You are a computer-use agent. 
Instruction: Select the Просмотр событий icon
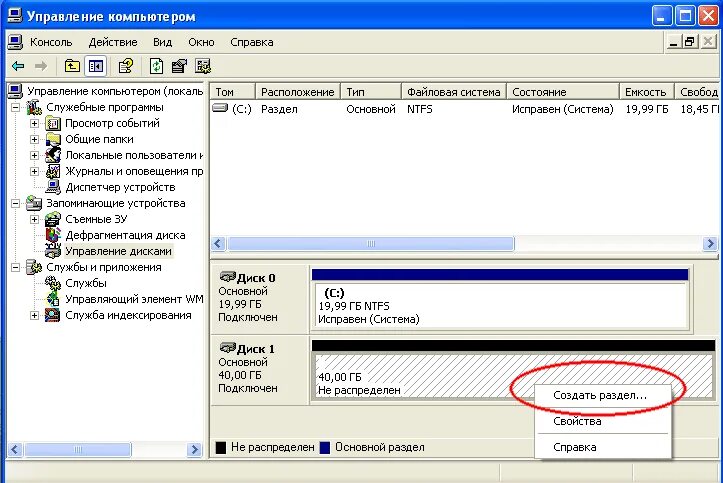click(x=53, y=124)
